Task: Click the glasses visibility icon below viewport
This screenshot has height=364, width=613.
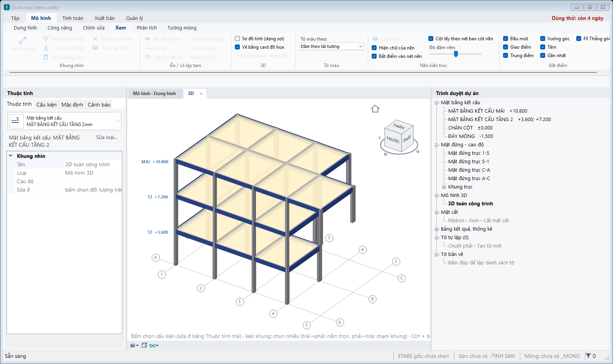Action: [152, 345]
